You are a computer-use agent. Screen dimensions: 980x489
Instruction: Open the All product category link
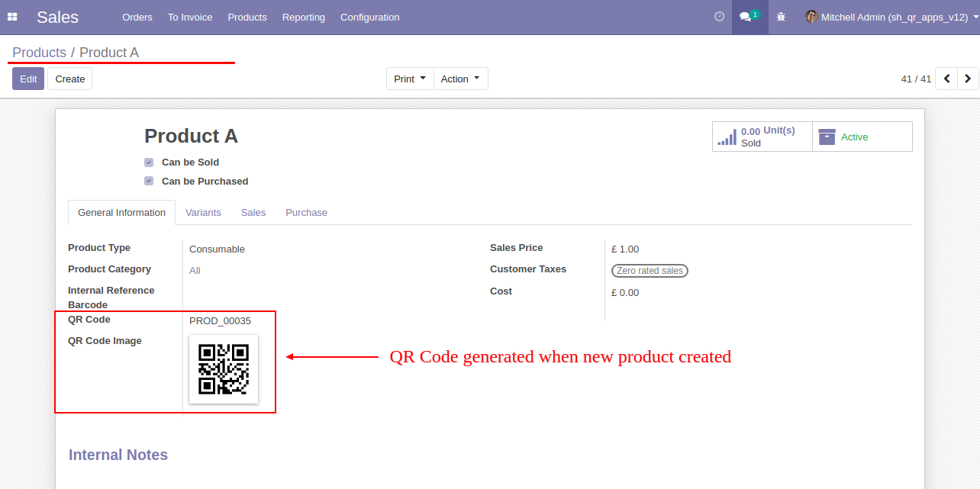click(x=195, y=271)
